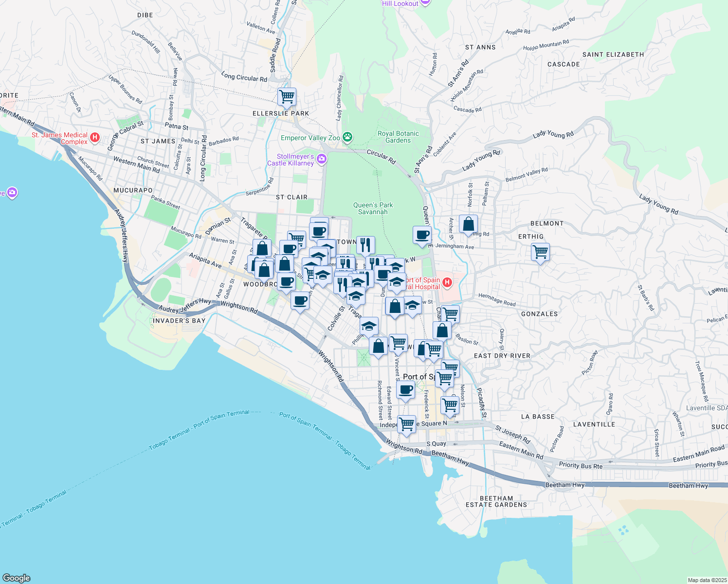Click the purple store icon on the western shoreline
This screenshot has height=584, width=728.
coord(12,193)
